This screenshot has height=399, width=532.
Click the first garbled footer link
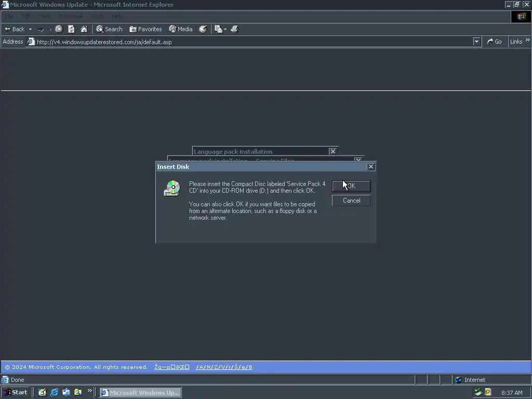coord(171,367)
